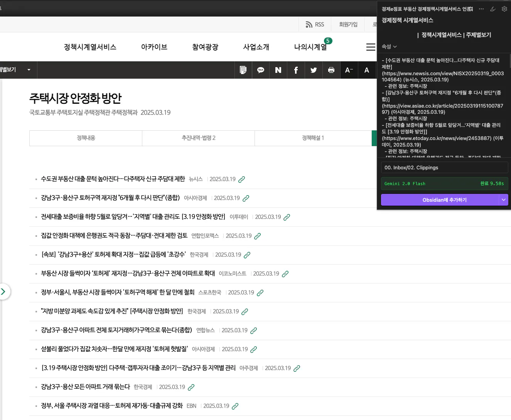Open article [3.19 주택시장 안정화 방안] 다주택·갭투자자 대출 조이기

138,368
